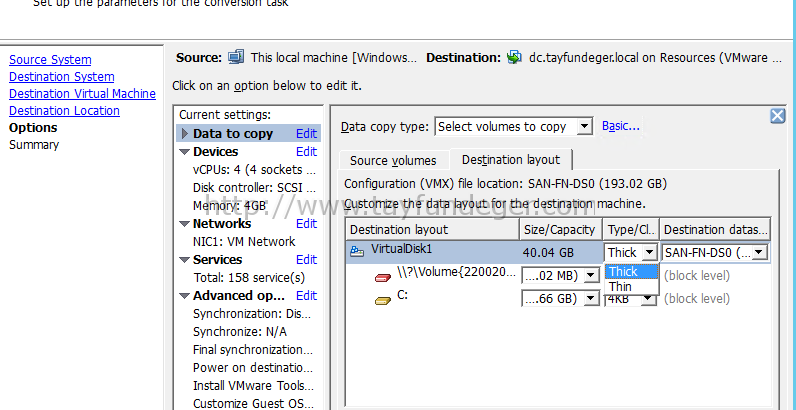796x410 pixels.
Task: Click the Final synchronization... line
Action: [x=253, y=350]
